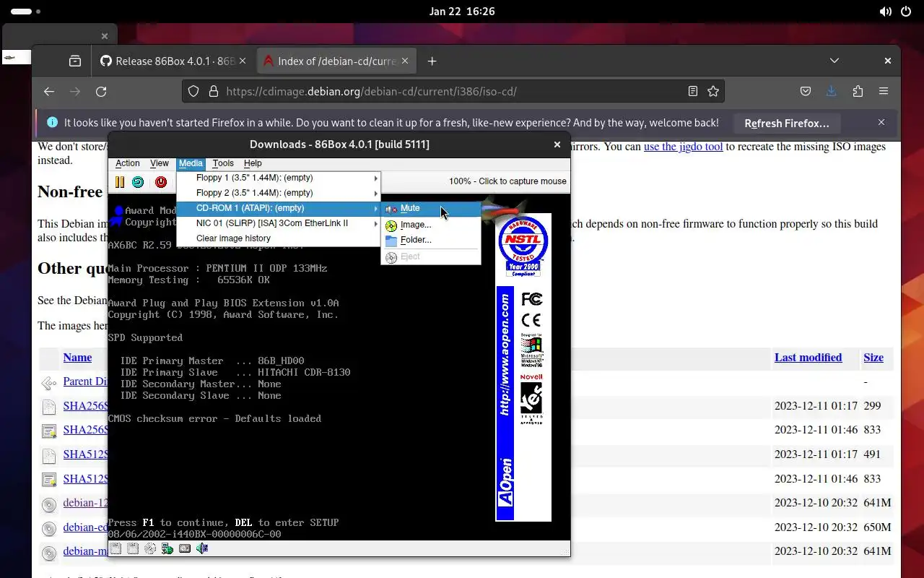Image resolution: width=924 pixels, height=578 pixels.
Task: Choose Folder... in the CD-ROM submenu
Action: (431, 240)
